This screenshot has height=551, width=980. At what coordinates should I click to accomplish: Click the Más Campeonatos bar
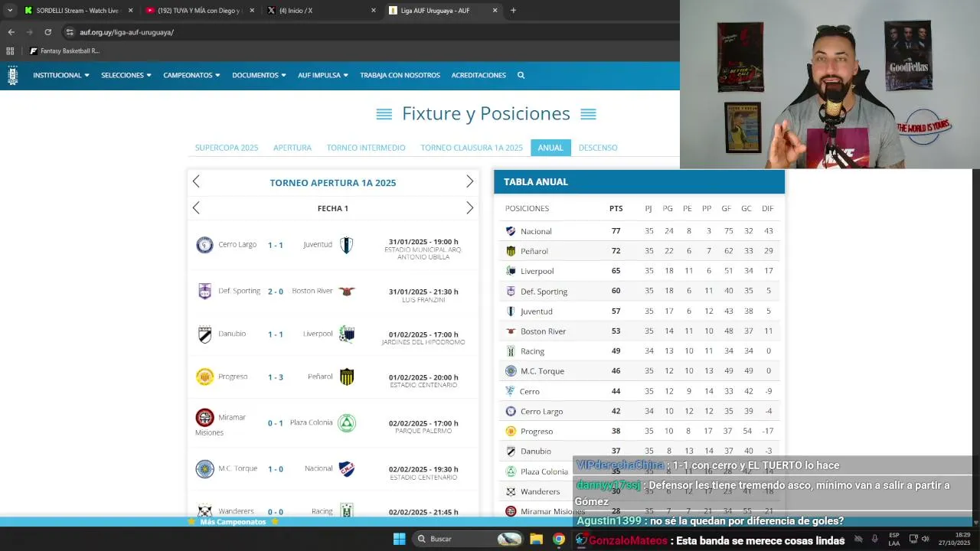[x=232, y=522]
